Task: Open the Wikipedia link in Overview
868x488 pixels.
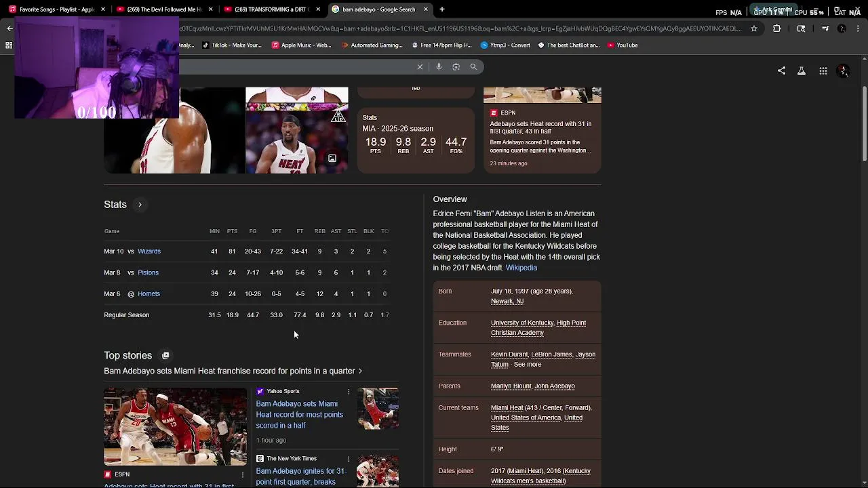Action: [x=521, y=268]
